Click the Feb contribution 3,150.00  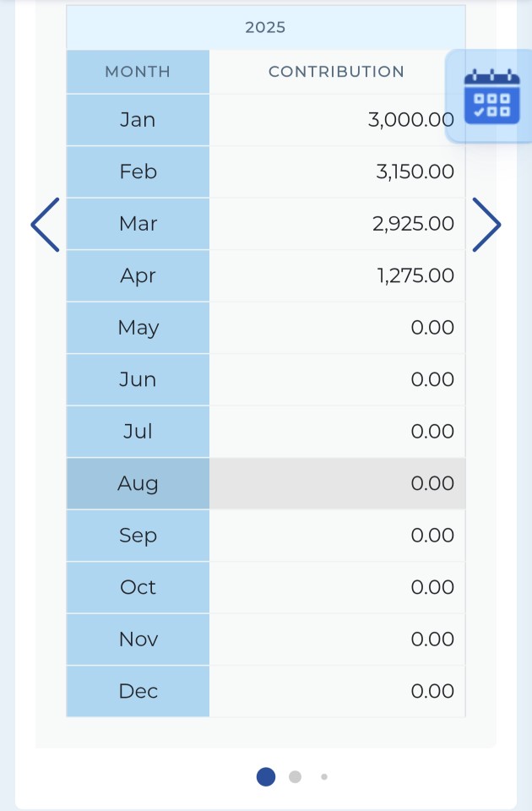pyautogui.click(x=415, y=171)
